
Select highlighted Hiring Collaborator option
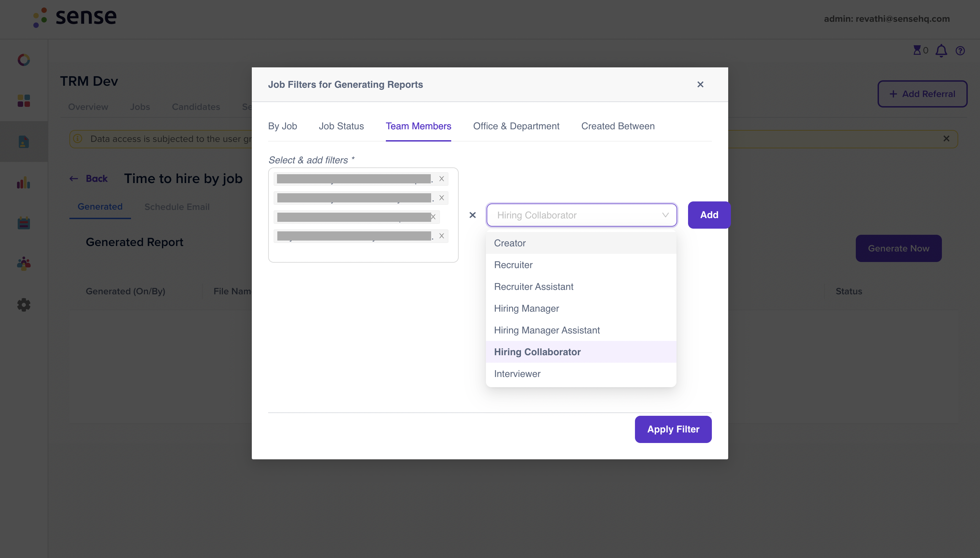point(581,352)
